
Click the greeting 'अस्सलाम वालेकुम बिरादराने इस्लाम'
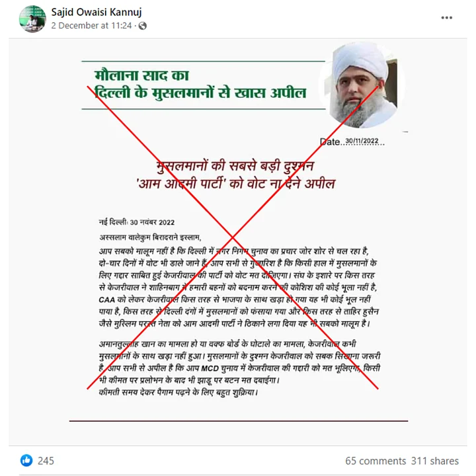(x=149, y=237)
